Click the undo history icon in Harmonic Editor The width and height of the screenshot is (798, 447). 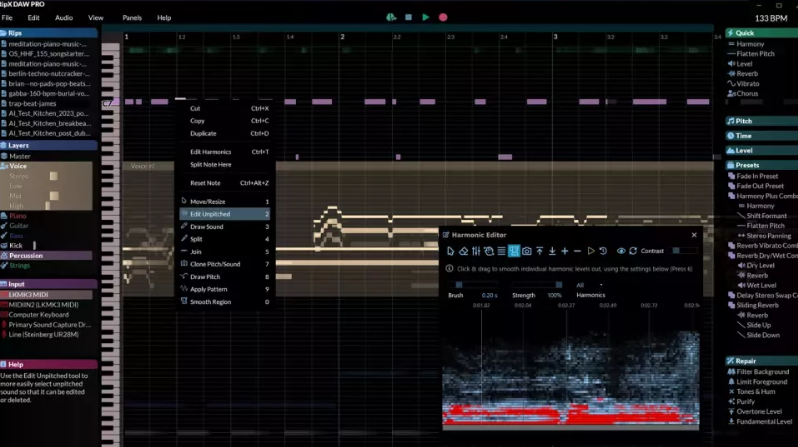[x=603, y=251]
